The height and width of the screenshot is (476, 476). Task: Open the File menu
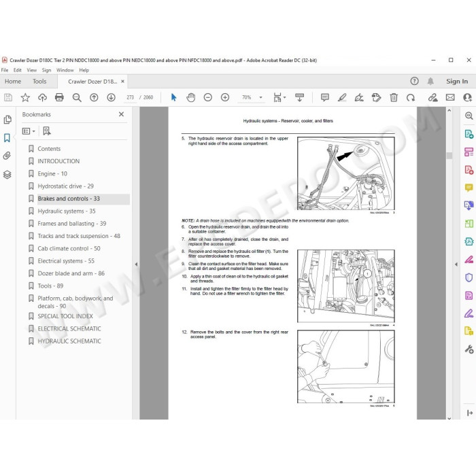tap(5, 70)
